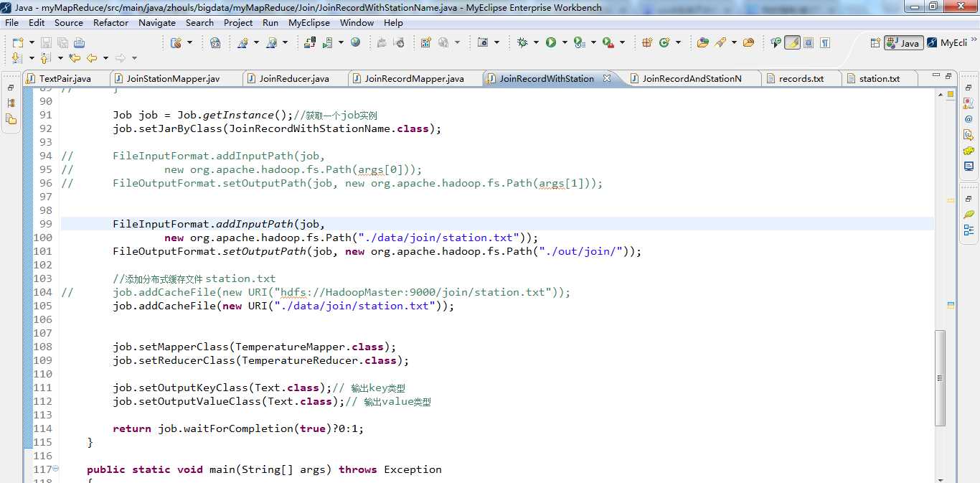Switch to records.txt tab
Screen dimensions: 980x483
[801, 78]
